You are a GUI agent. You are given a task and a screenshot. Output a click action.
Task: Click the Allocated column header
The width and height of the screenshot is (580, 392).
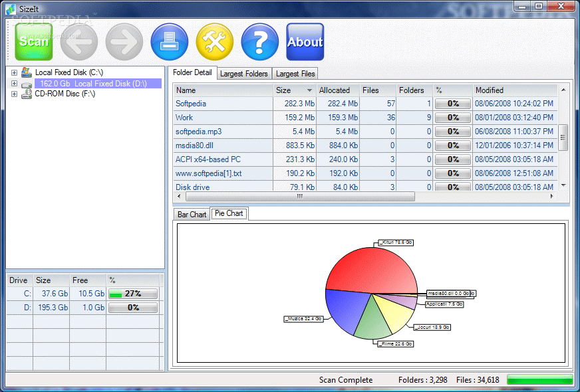[338, 90]
